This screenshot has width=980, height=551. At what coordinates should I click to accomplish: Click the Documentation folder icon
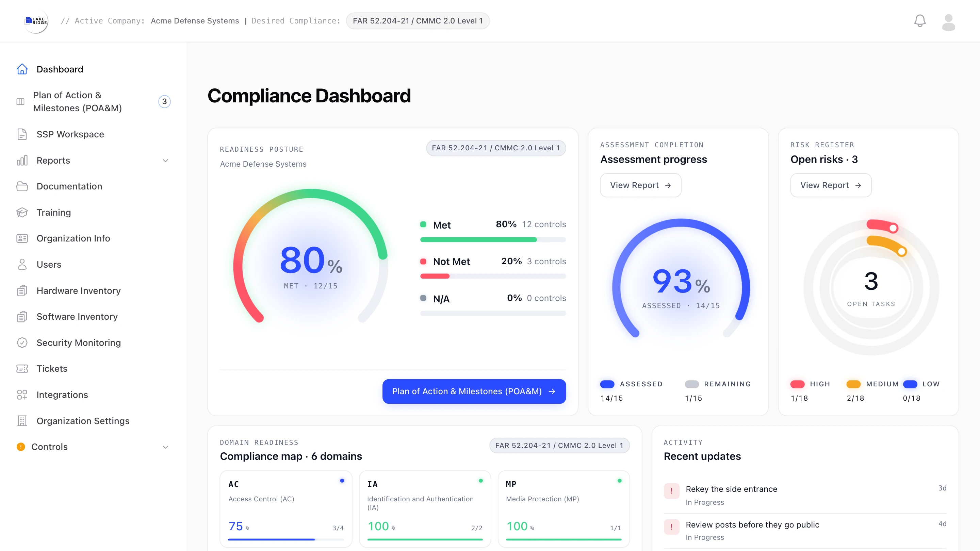click(x=22, y=186)
